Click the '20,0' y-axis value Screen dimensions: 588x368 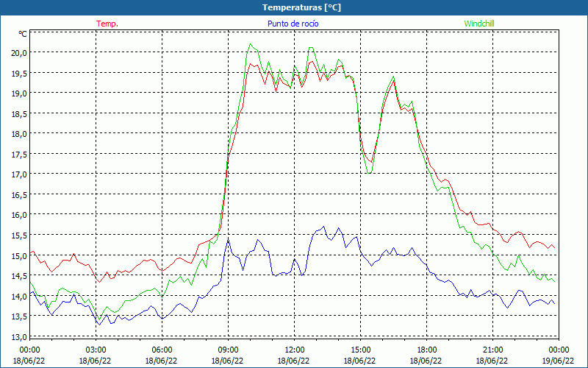pos(19,52)
